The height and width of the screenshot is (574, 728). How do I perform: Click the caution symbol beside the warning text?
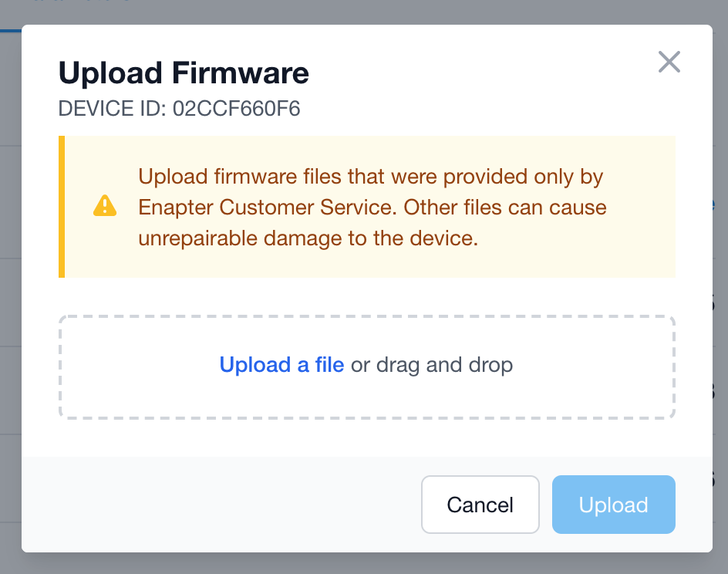pos(104,207)
